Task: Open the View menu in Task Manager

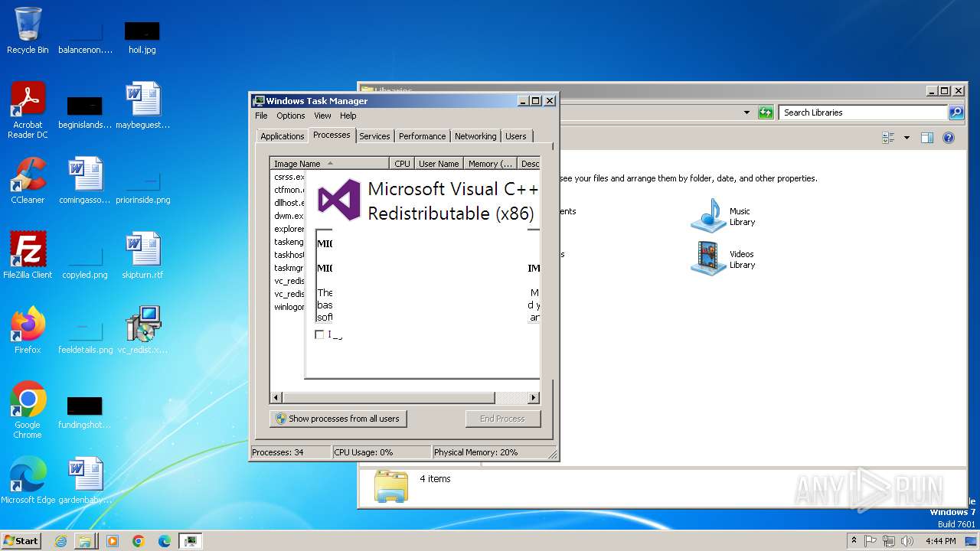Action: pyautogui.click(x=322, y=116)
